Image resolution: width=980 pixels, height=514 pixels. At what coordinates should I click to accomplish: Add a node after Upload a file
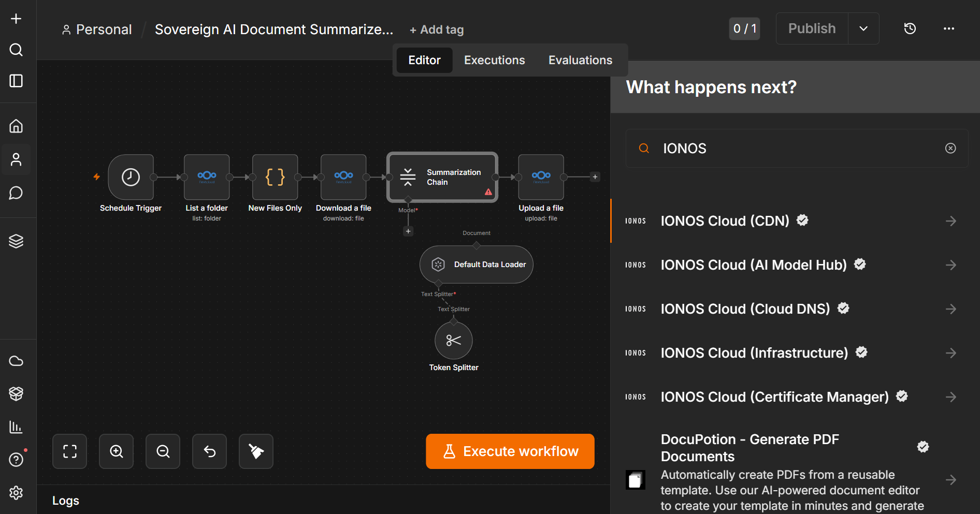(595, 177)
